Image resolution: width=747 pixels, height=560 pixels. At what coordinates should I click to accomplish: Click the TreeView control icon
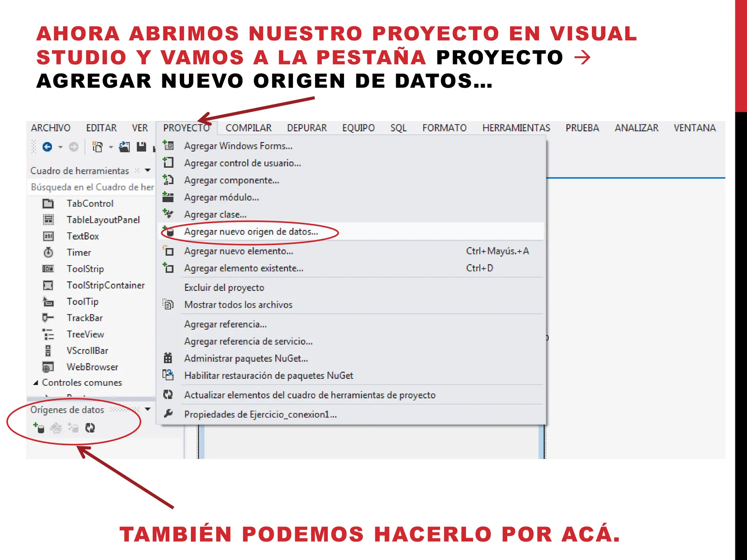48,334
